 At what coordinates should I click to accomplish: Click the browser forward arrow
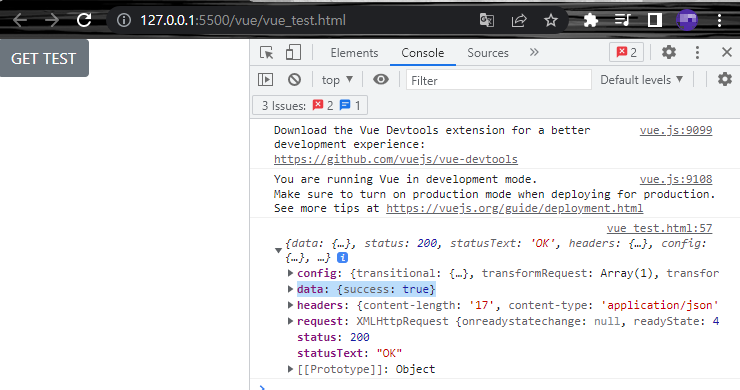[51, 20]
